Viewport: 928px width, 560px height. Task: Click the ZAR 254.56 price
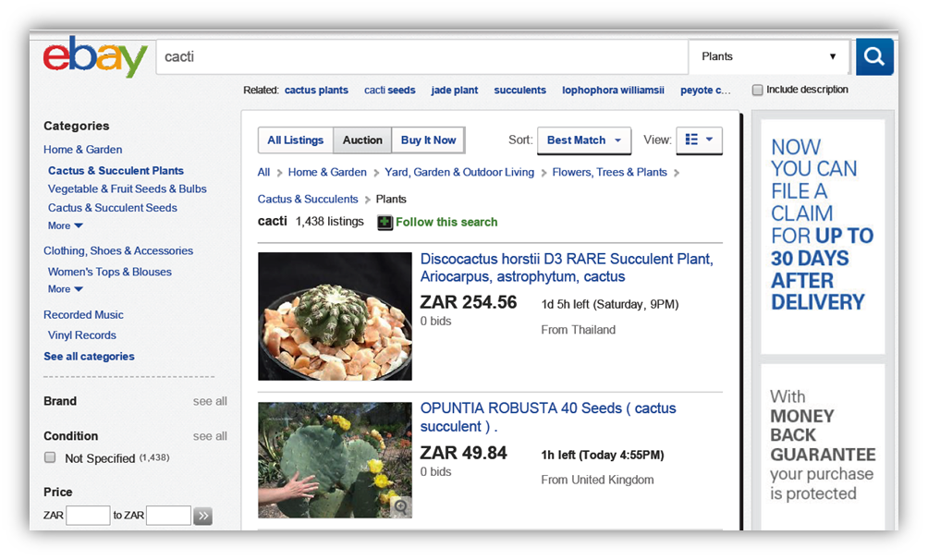coord(468,302)
